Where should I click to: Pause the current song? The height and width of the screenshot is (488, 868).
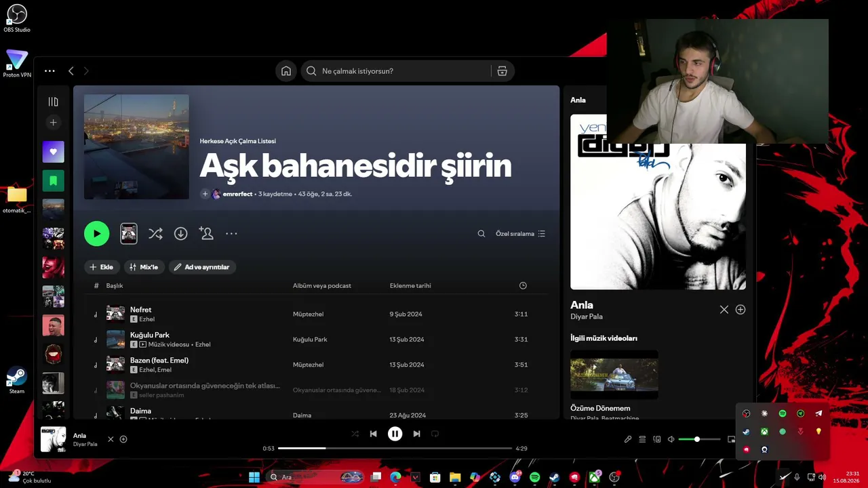(x=395, y=434)
